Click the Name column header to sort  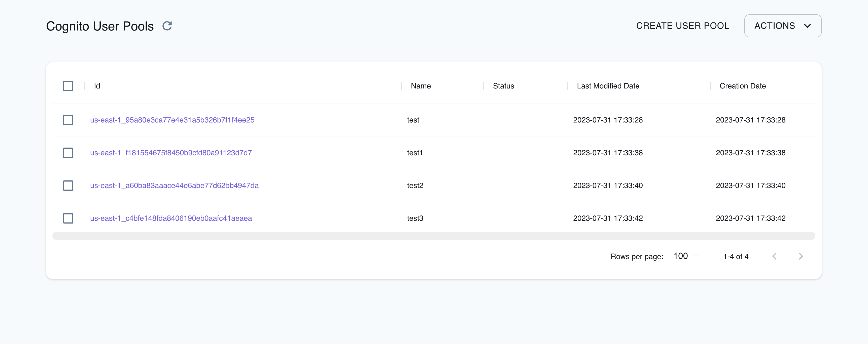[x=420, y=86]
